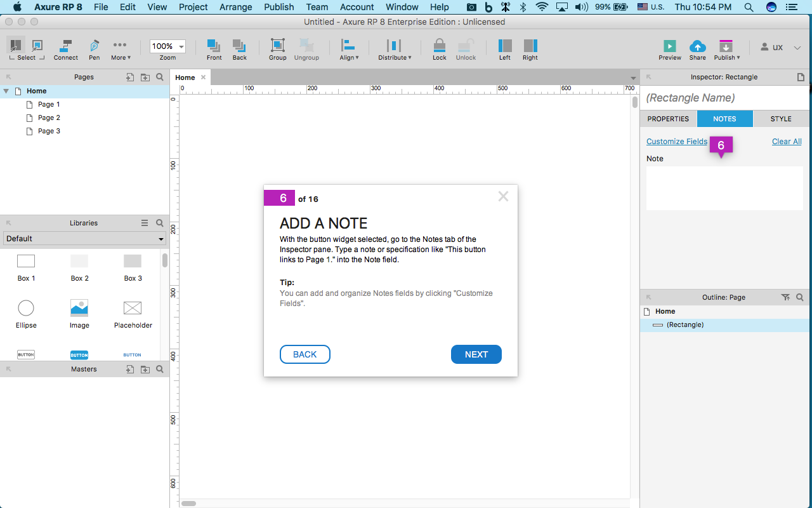812x508 pixels.
Task: Select the Notes tab
Action: click(724, 119)
